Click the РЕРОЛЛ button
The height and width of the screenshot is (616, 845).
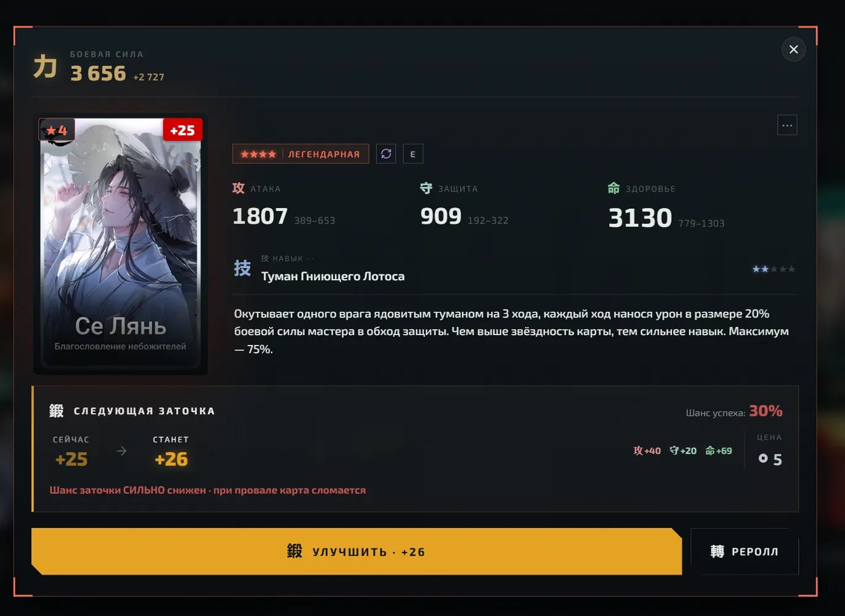point(745,551)
